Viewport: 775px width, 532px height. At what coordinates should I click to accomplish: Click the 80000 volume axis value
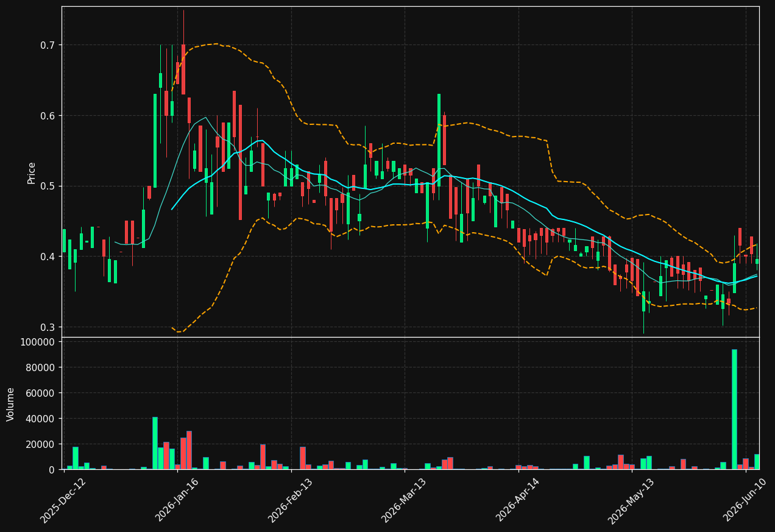[x=40, y=367]
